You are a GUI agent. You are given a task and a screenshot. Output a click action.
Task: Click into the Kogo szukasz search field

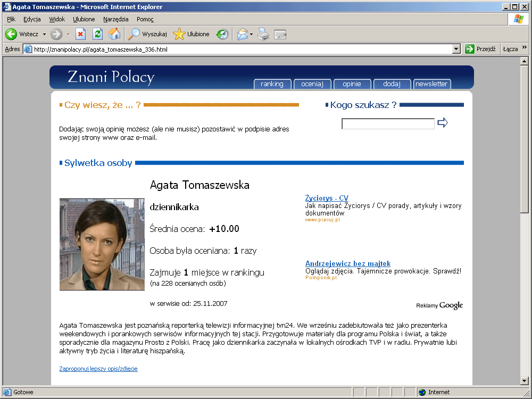tap(388, 123)
